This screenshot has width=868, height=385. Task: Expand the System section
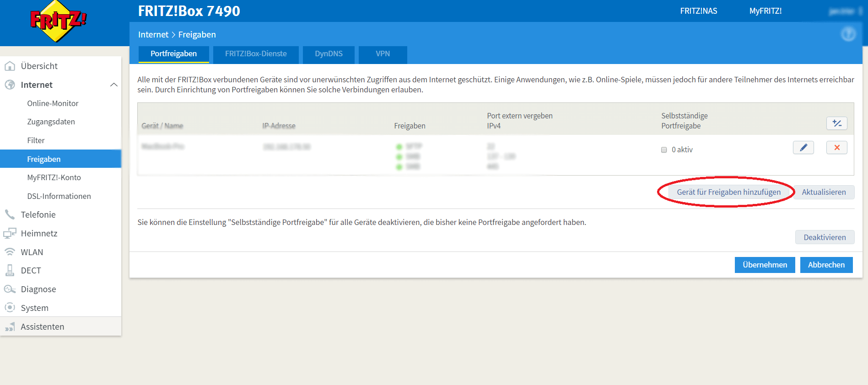click(34, 308)
